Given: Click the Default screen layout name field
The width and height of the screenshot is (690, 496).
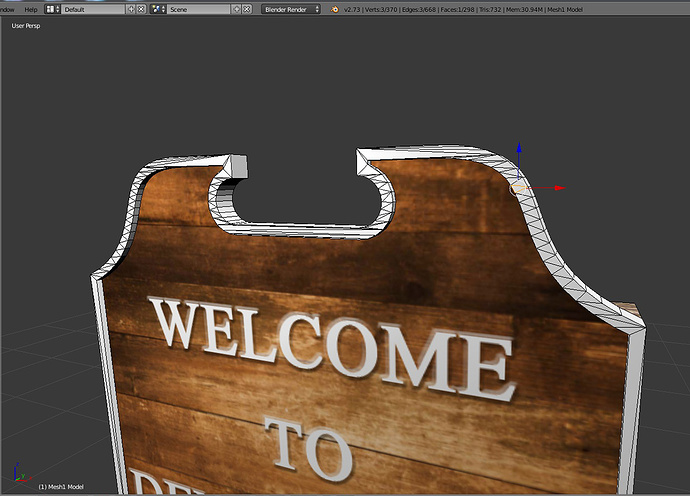Looking at the screenshot, I should (x=93, y=9).
